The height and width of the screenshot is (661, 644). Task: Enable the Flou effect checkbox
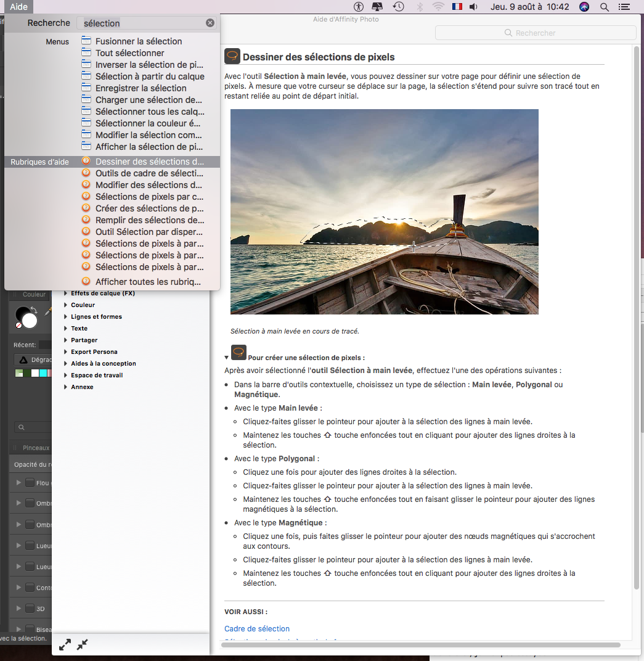click(x=30, y=483)
